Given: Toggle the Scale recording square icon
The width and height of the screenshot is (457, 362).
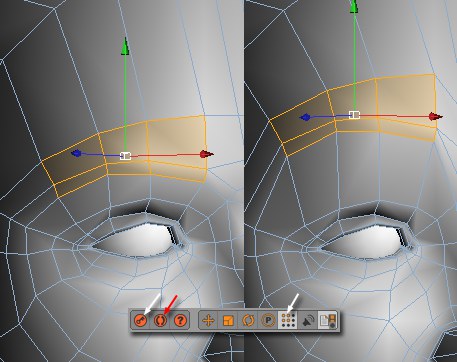Looking at the screenshot, I should tap(228, 321).
